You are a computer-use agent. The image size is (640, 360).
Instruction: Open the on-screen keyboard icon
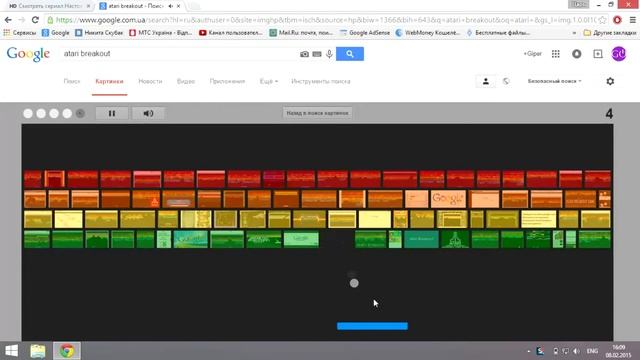click(x=317, y=54)
